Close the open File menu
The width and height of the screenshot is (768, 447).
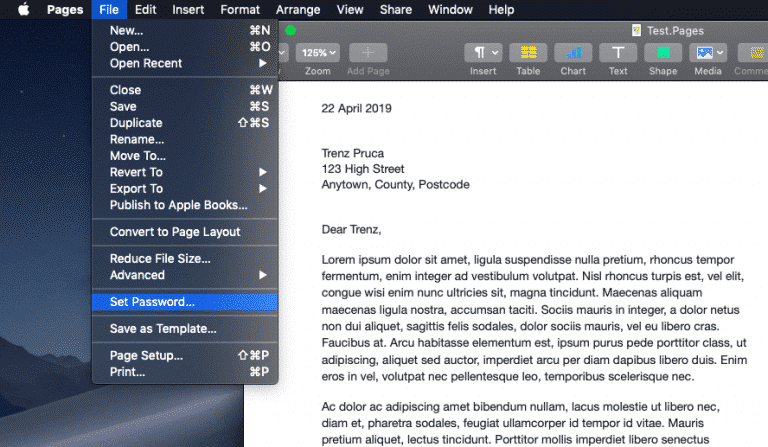pyautogui.click(x=109, y=9)
